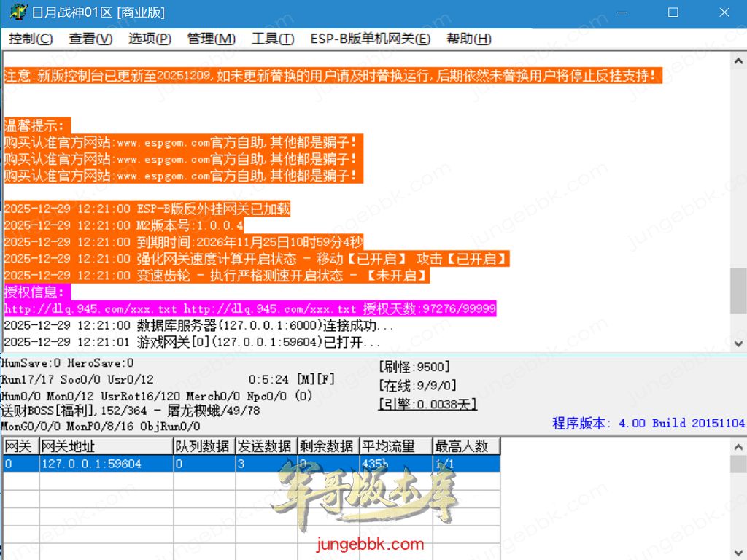Click the 队列数据 column header
The image size is (747, 560).
203,446
